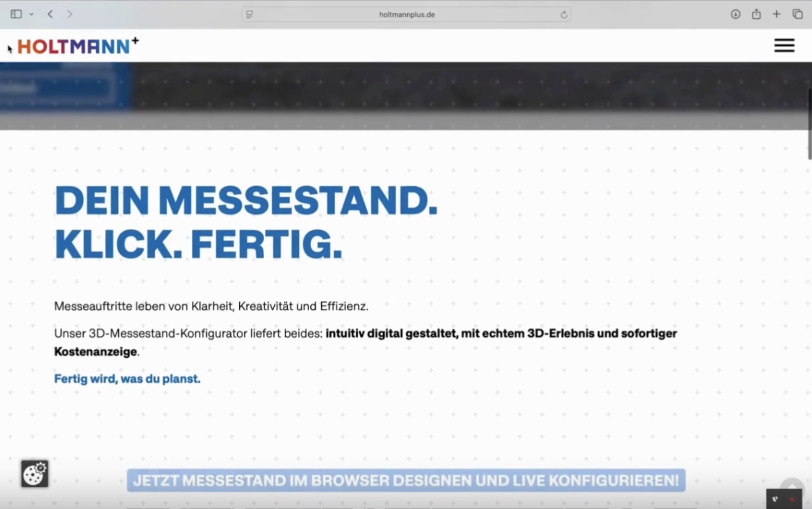Screen dimensions: 812x509
Task: Go forward with the forward arrow
Action: [70, 14]
